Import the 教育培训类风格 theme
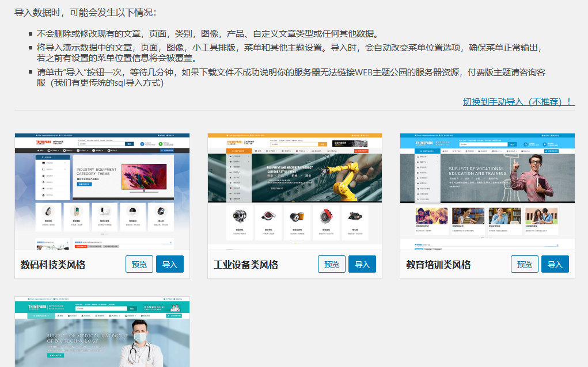The width and height of the screenshot is (588, 367). click(555, 264)
